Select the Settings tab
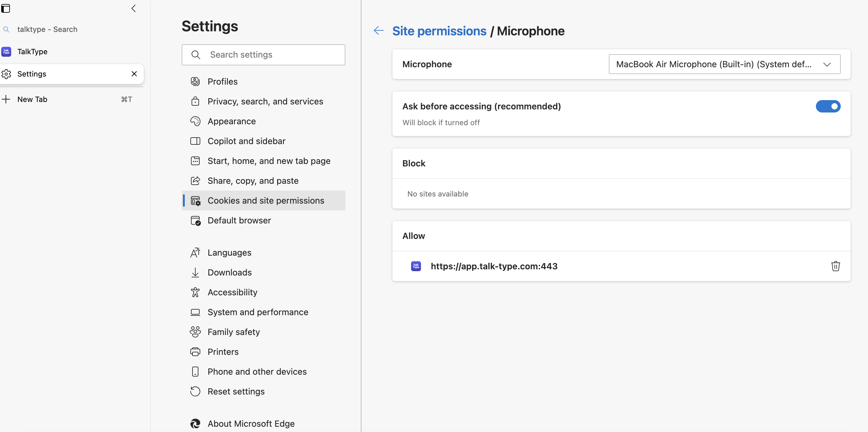The image size is (868, 432). pyautogui.click(x=72, y=74)
